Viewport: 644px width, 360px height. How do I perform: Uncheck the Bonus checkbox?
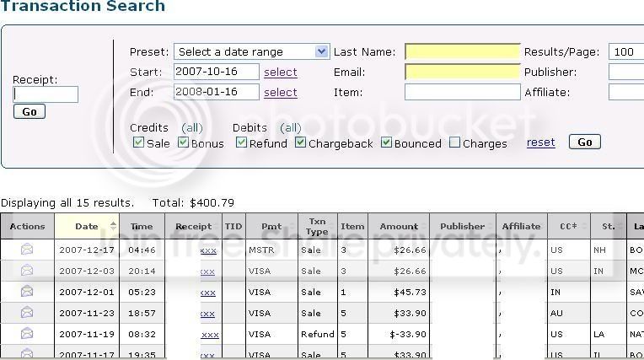tap(183, 142)
